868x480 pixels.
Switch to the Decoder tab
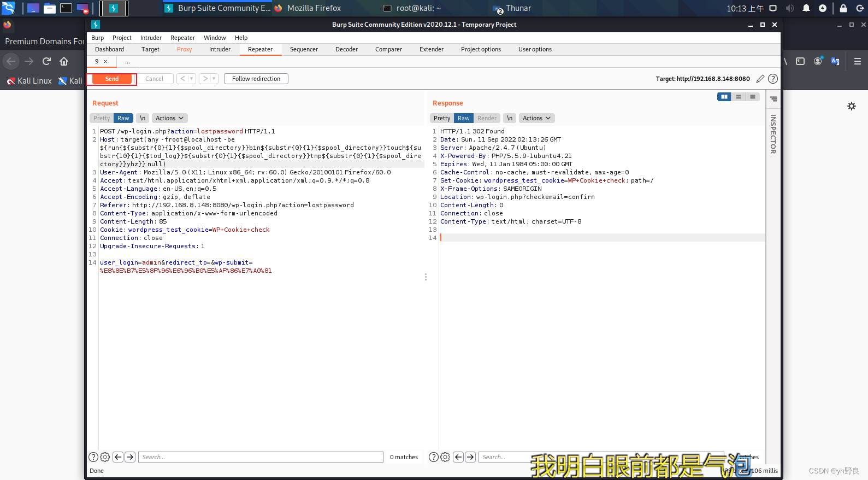coord(346,49)
